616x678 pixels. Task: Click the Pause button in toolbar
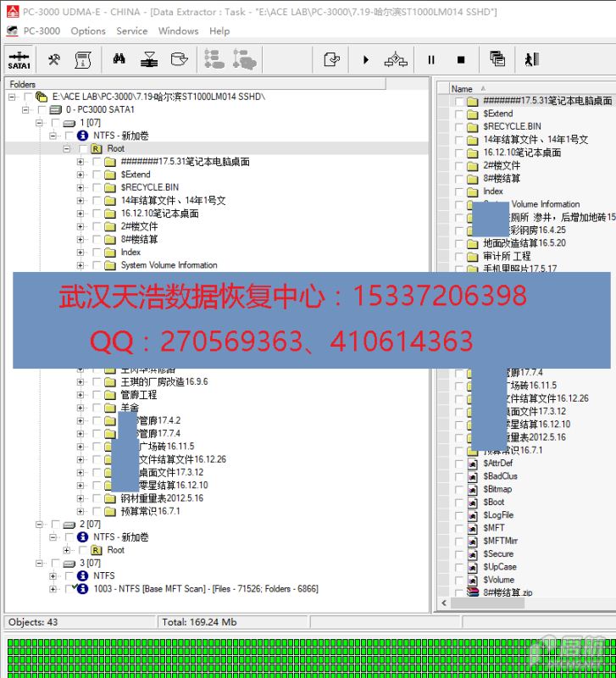(x=430, y=60)
